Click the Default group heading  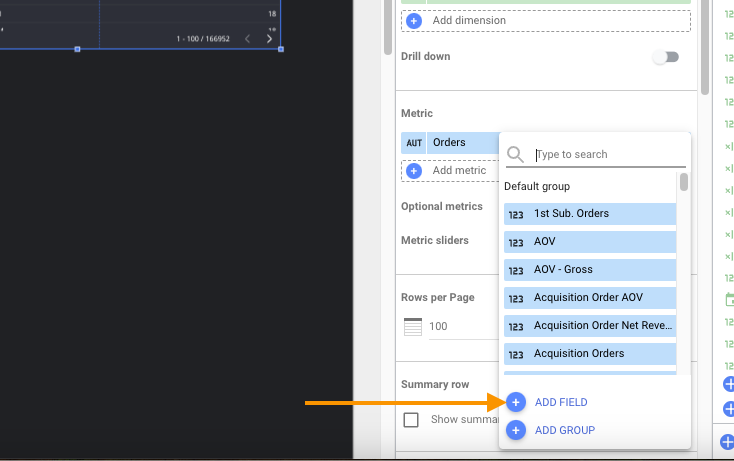coord(537,186)
